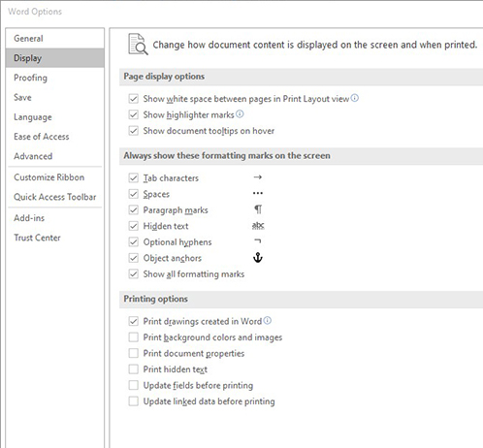Viewport: 483px width, 448px height.
Task: Toggle the Spaces formatting mark checkbox
Action: [134, 194]
